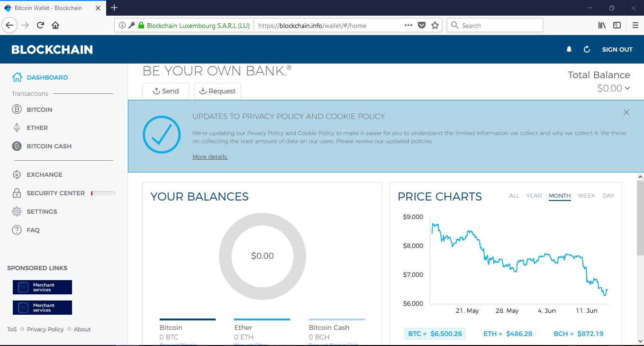Viewport: 644px width, 346px height.
Task: Click the Ether balance label
Action: click(243, 328)
